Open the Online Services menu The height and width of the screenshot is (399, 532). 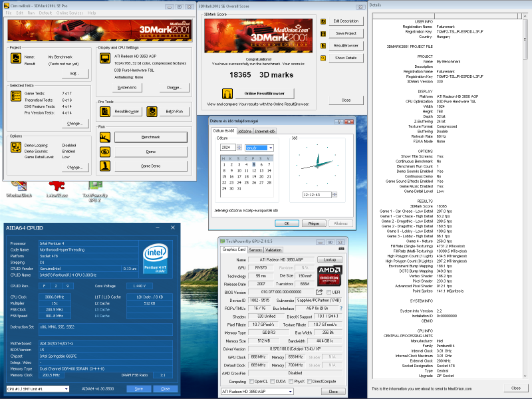70,13
